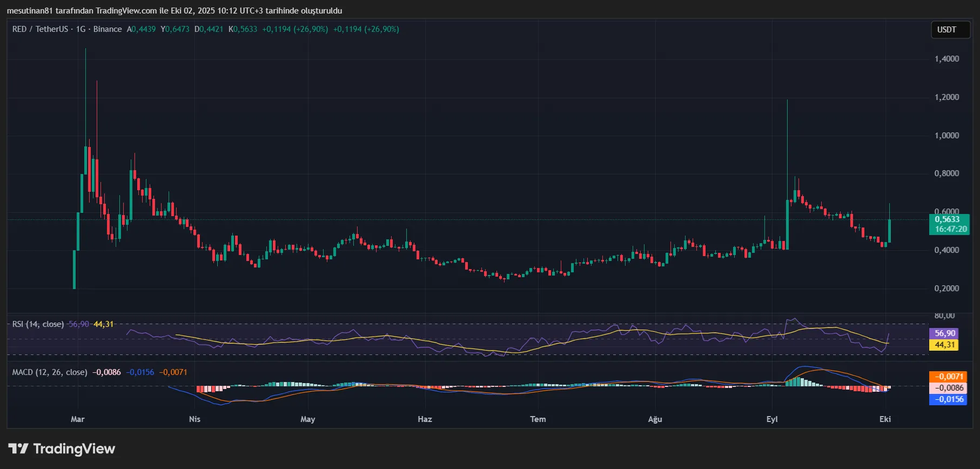
Task: Click the 1G interval in the chart legend
Action: pos(80,29)
